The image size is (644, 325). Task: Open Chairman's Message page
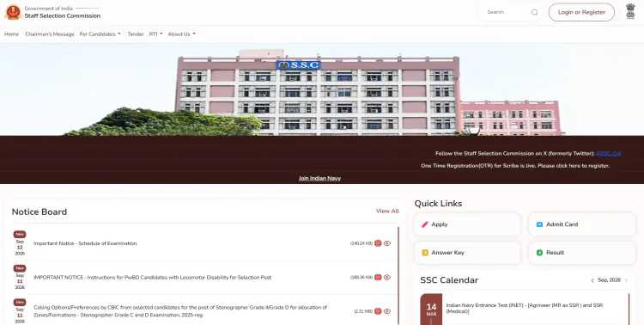click(50, 34)
